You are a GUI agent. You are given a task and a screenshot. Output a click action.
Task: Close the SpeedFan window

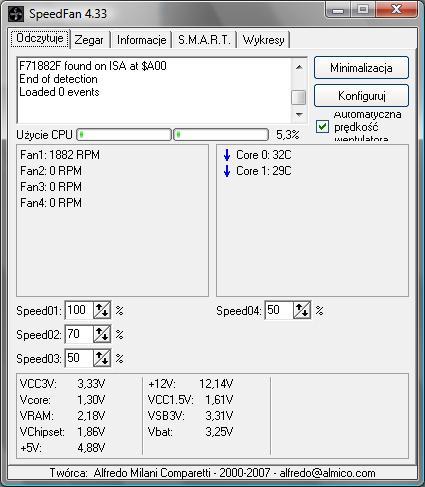tap(396, 9)
